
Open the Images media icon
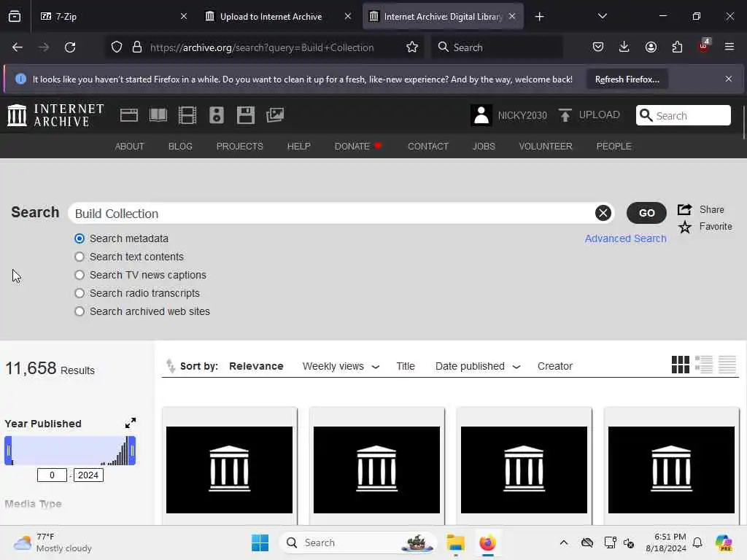coord(275,115)
